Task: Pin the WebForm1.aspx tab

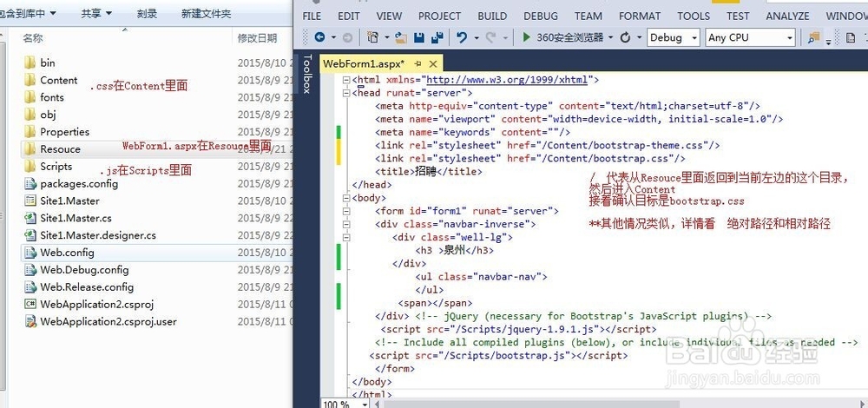Action: pos(418,63)
